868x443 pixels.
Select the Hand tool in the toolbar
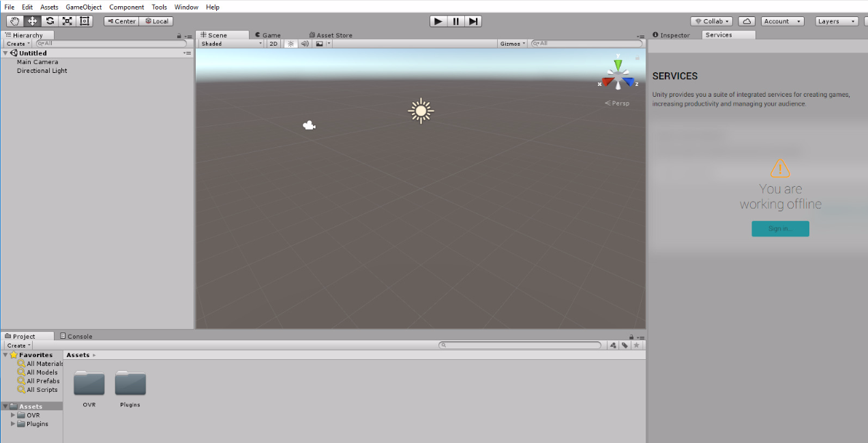click(14, 21)
